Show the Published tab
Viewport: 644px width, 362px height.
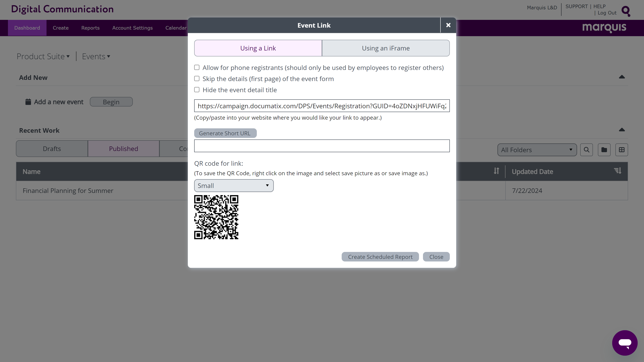123,149
